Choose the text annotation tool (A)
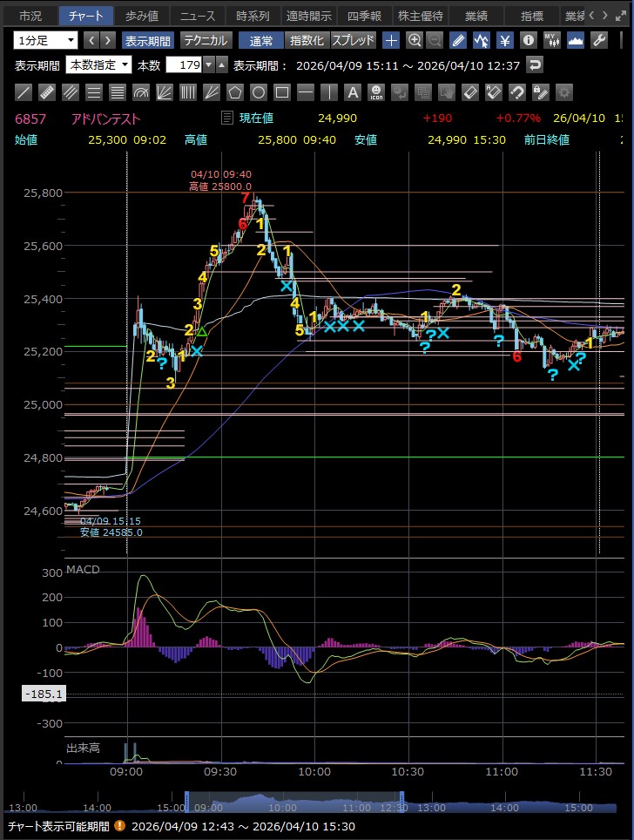 coord(353,92)
